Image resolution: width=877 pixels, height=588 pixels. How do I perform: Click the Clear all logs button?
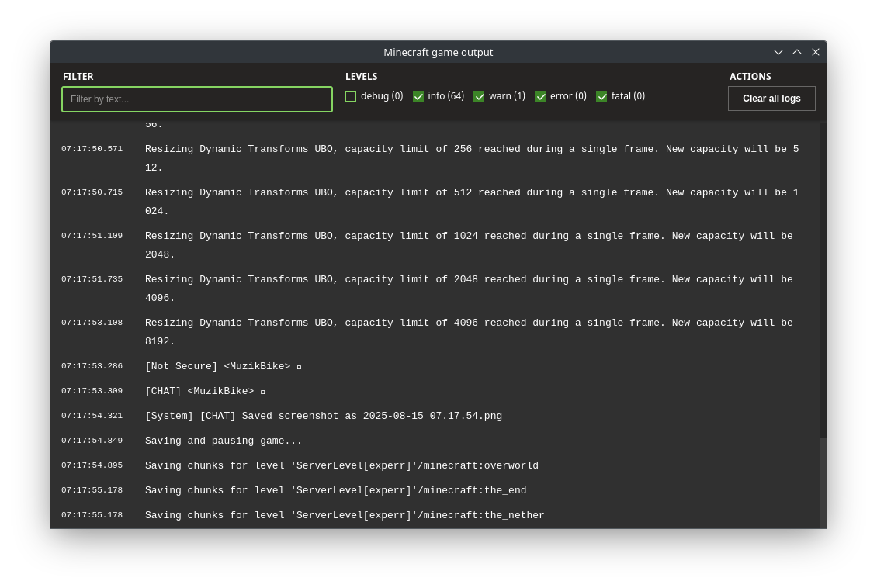(x=771, y=99)
